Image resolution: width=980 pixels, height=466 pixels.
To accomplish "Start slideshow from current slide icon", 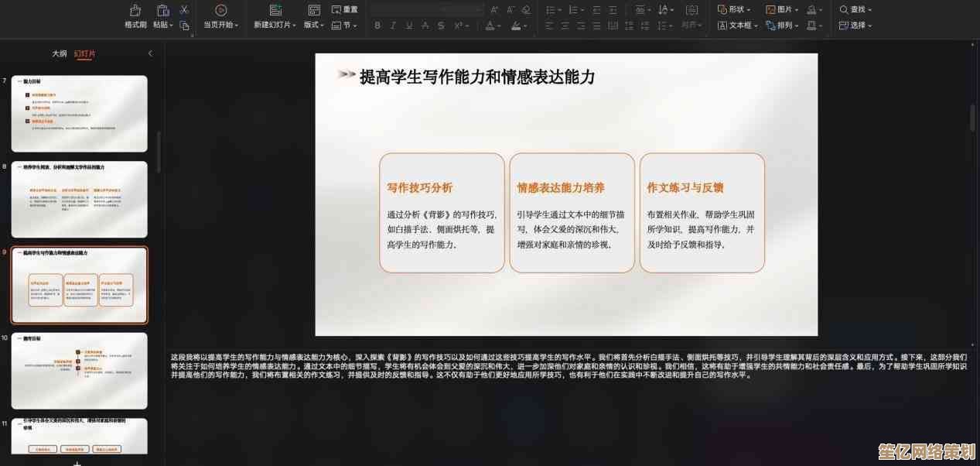I will coord(220,10).
